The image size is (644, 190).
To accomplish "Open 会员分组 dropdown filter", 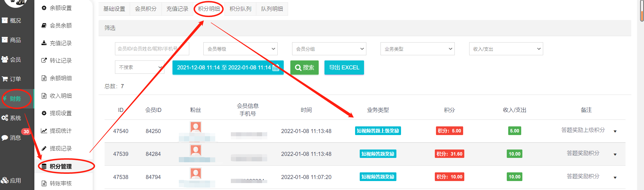I will point(329,49).
